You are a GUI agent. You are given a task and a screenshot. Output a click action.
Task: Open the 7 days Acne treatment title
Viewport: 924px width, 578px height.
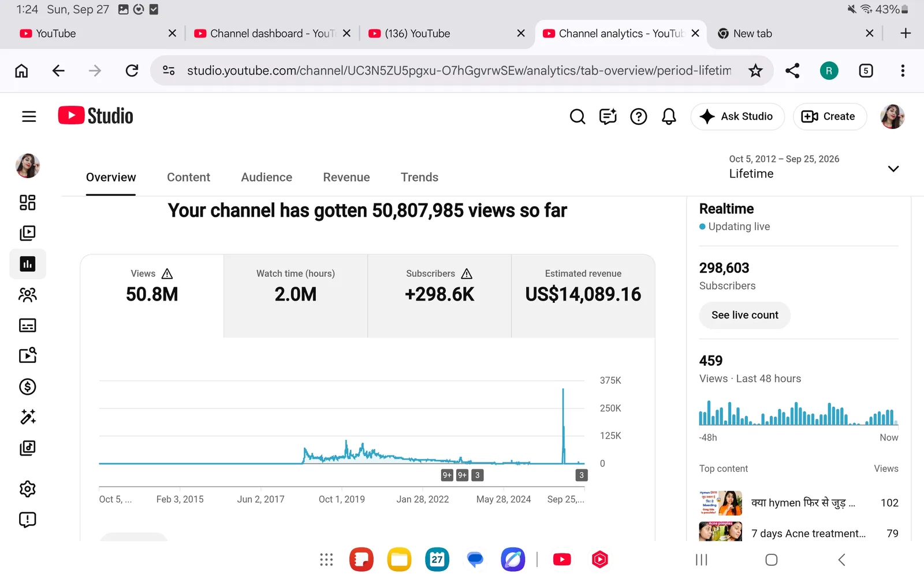coord(808,533)
